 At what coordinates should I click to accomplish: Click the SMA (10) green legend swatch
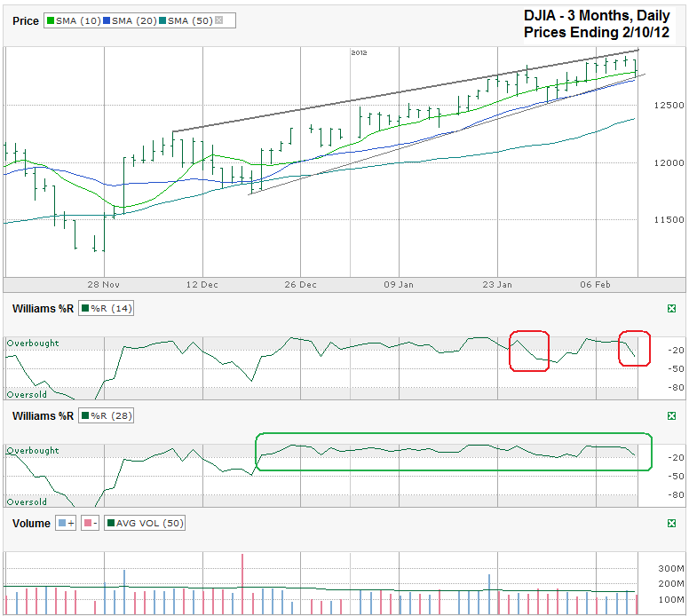[x=51, y=20]
